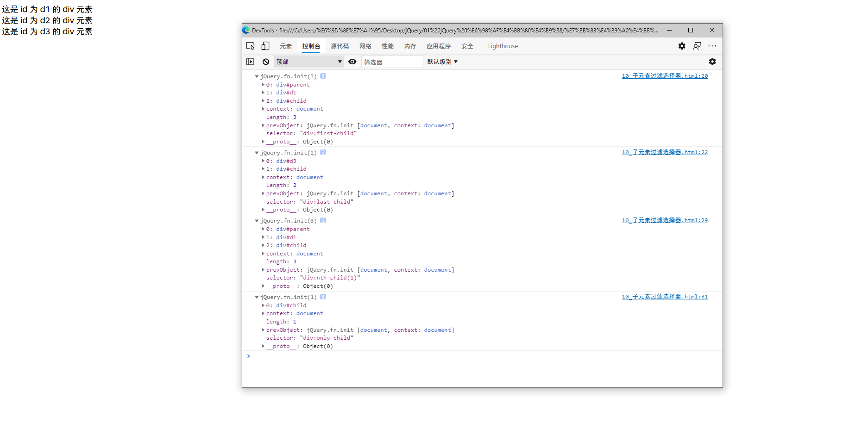Collapse the jQuery.fn.init(1) object
868x429 pixels.
click(x=257, y=297)
